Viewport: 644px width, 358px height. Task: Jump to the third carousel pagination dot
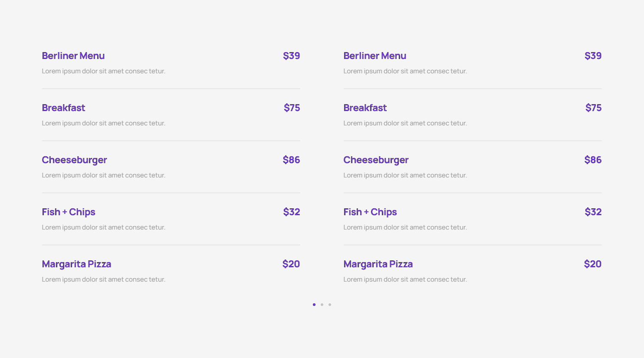click(330, 305)
